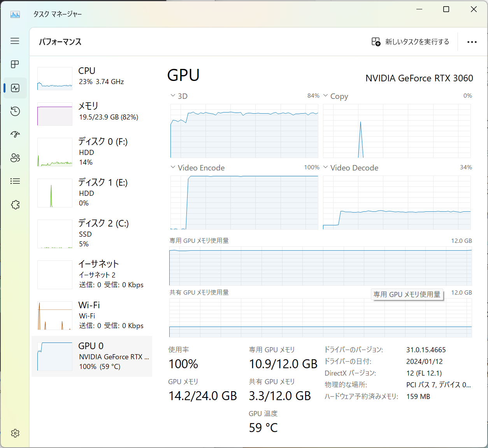Select ディスク 0 (F:) item

(x=92, y=152)
